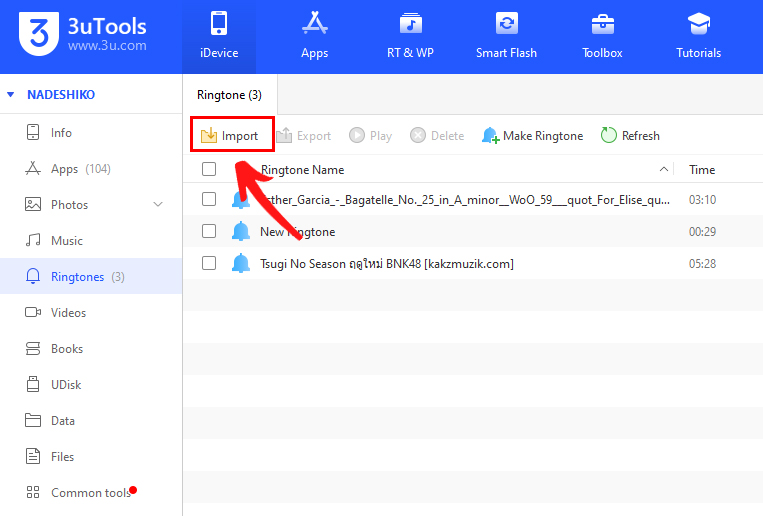Toggle the select-all ringtones checkbox

(x=209, y=169)
